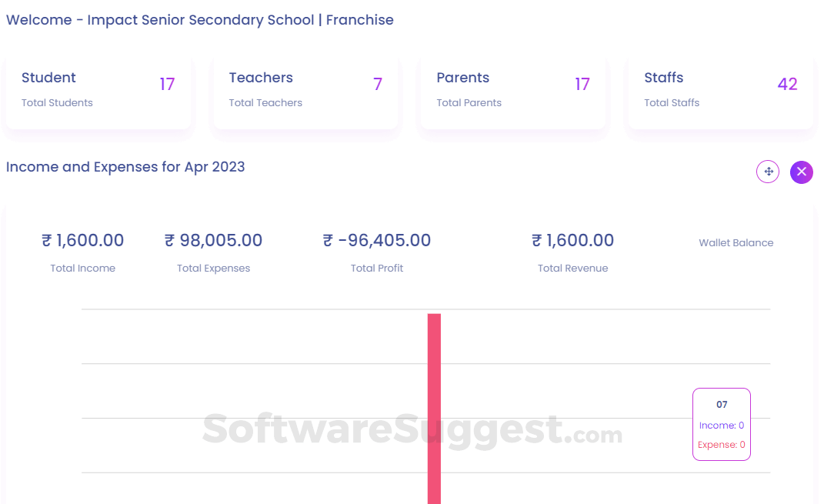Click the pink expense bar
The height and width of the screenshot is (504, 824).
435,408
